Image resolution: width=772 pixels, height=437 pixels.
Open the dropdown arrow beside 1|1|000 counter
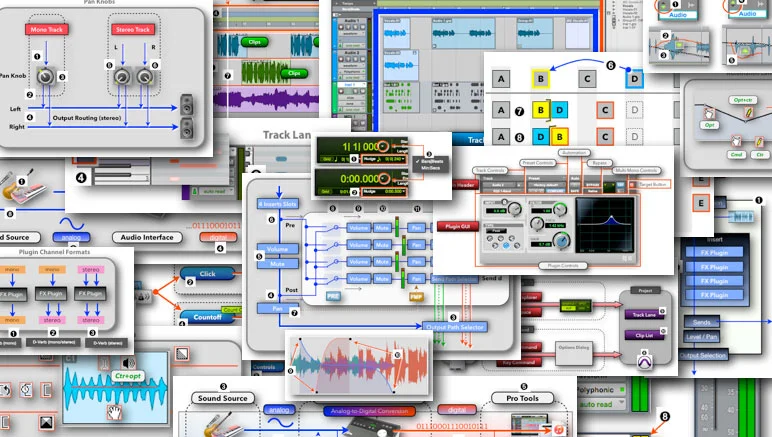tap(383, 146)
